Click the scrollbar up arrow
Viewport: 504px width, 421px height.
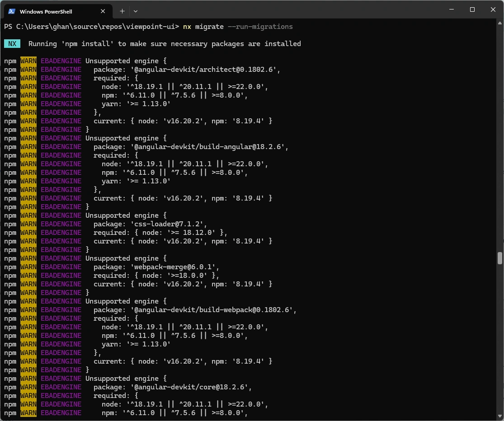(x=500, y=23)
